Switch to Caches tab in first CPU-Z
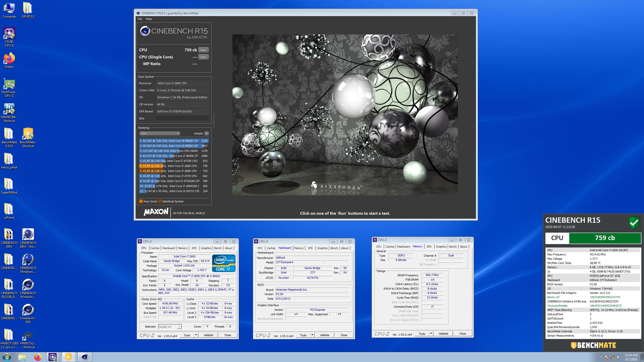644x362 pixels. point(155,248)
